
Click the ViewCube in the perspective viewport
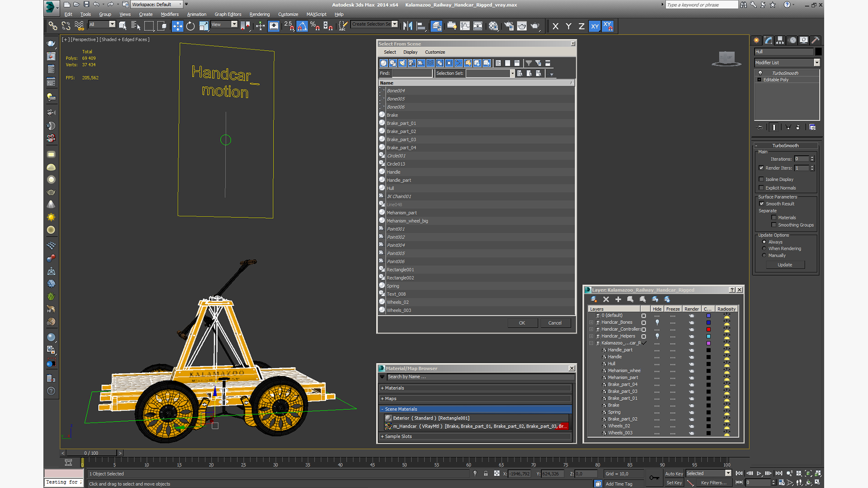pos(726,58)
